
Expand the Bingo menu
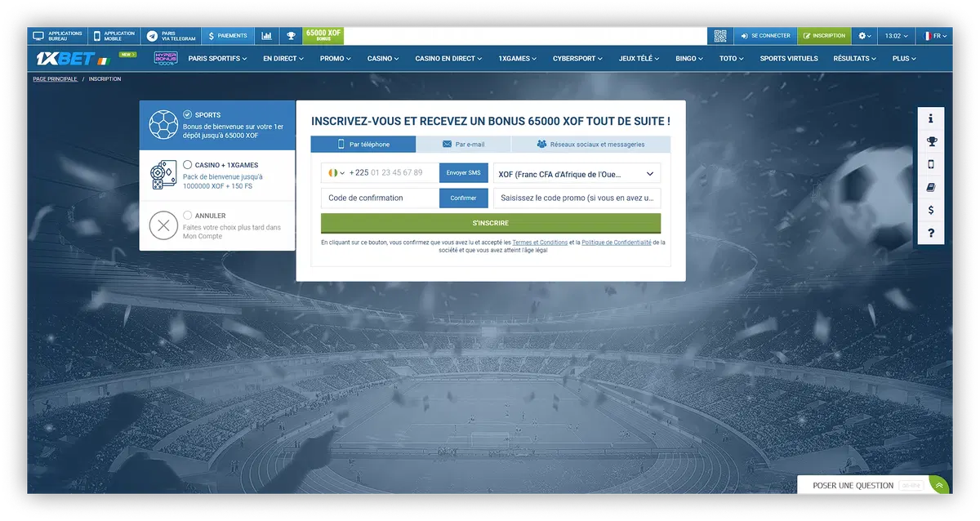690,59
